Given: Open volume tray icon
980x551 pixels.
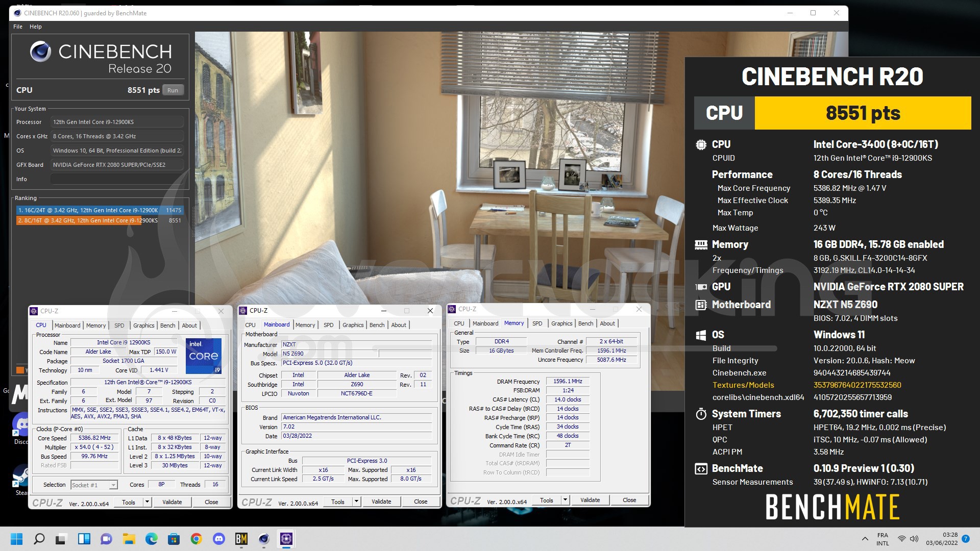Looking at the screenshot, I should tap(914, 539).
